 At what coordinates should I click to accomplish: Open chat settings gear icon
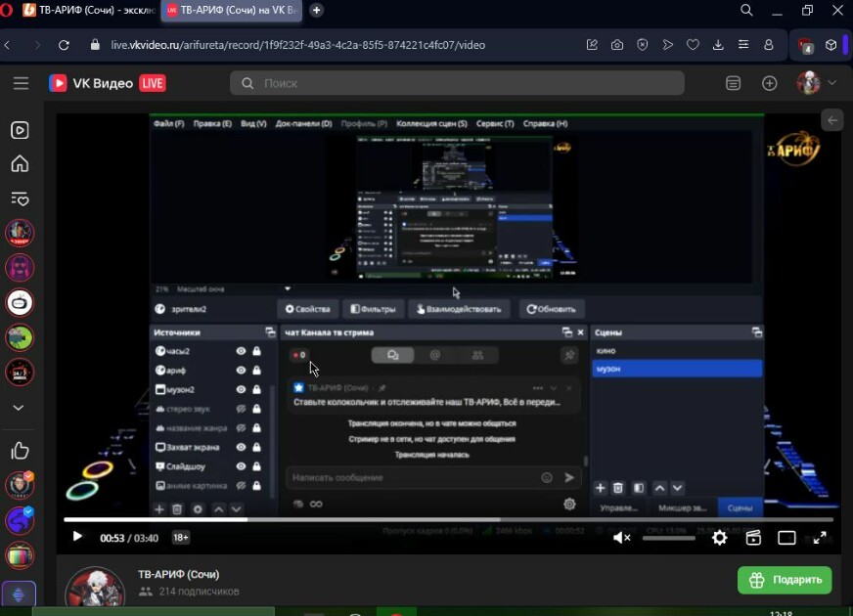point(569,504)
